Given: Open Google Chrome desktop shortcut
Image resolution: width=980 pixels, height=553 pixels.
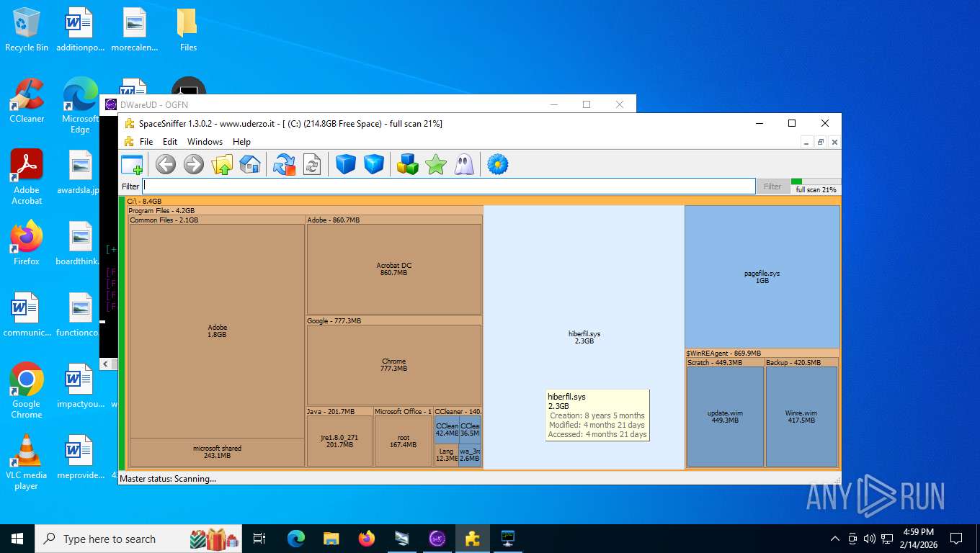Looking at the screenshot, I should coord(27,390).
